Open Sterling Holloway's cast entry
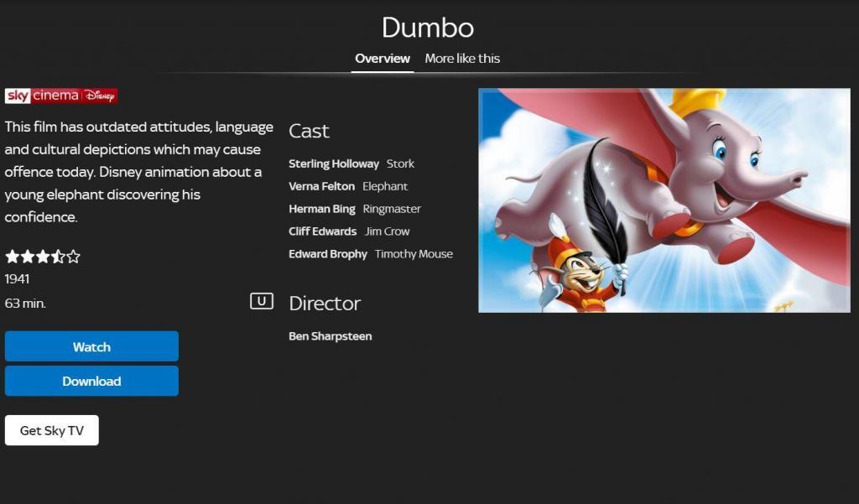The height and width of the screenshot is (504, 859). point(334,164)
